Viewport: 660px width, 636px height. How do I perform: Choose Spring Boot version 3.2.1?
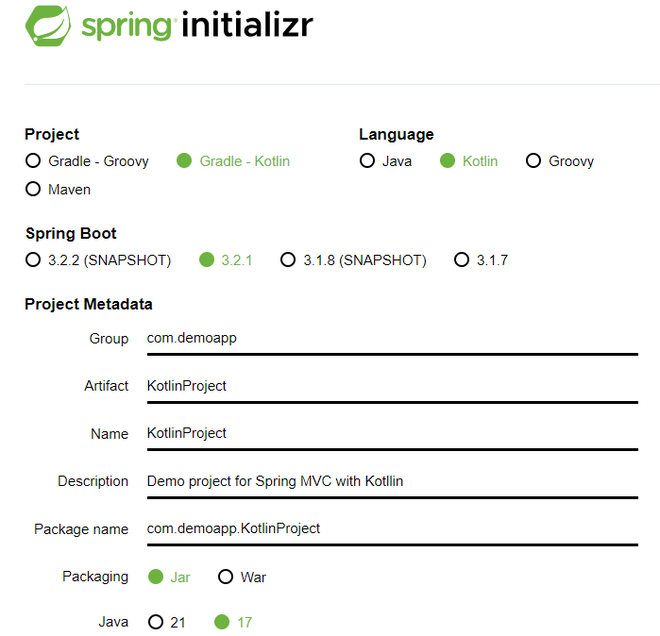[x=207, y=260]
